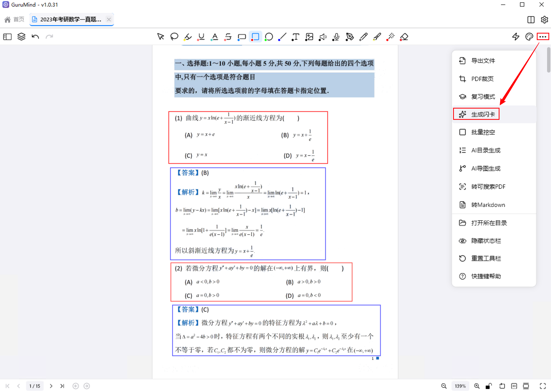Toggle the unlock padlock icon
This screenshot has height=392, width=551.
point(489,386)
